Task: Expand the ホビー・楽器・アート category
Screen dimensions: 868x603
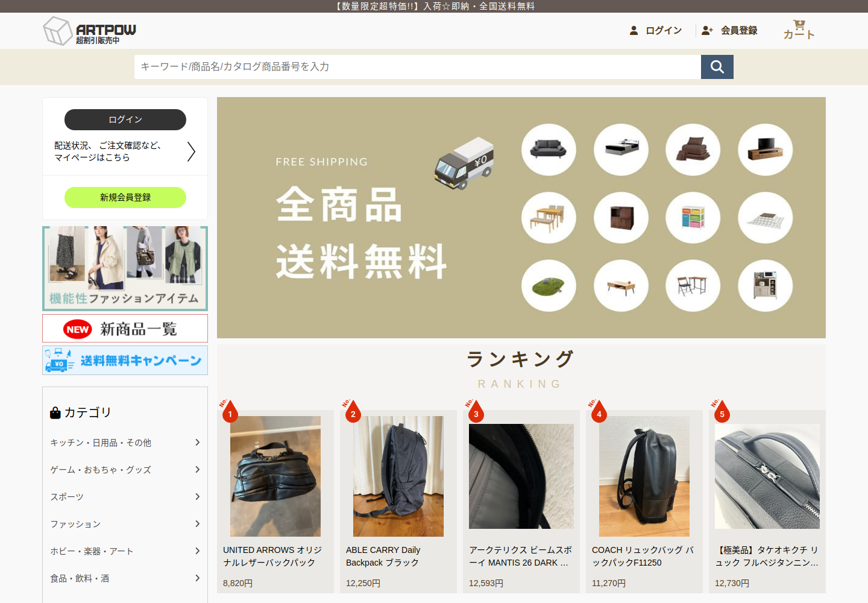Action: 125,551
